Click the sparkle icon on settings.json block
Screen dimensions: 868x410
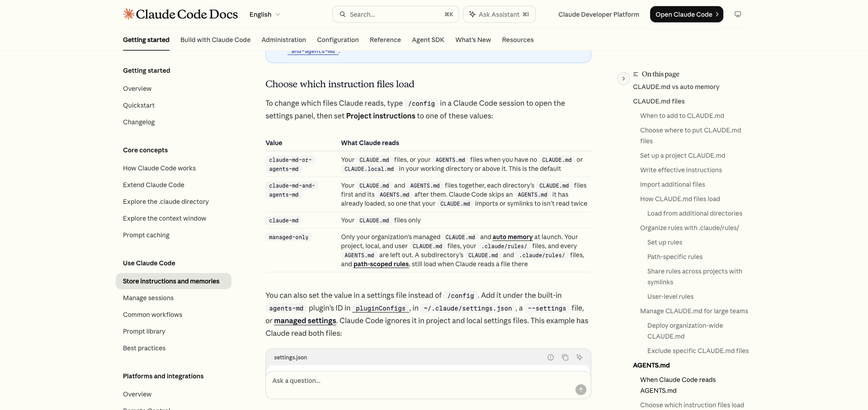coord(580,358)
